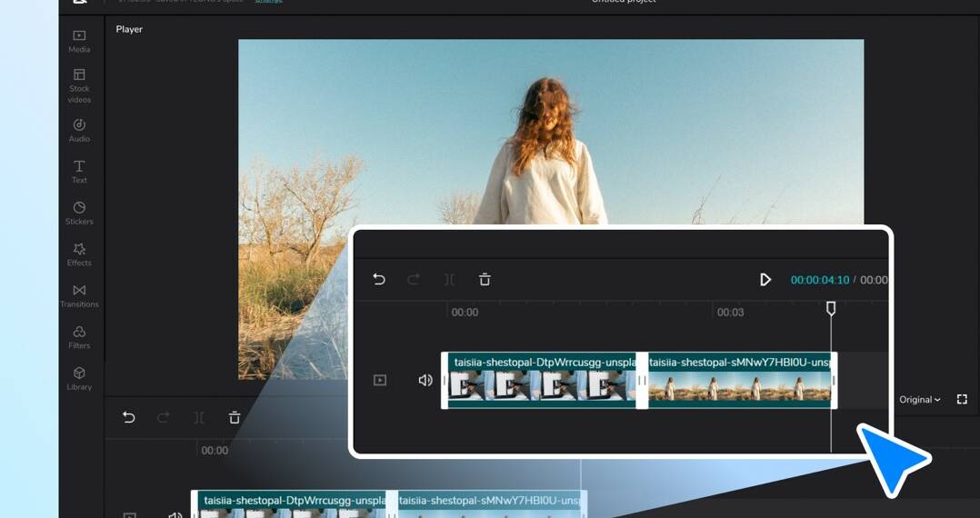The width and height of the screenshot is (980, 518).
Task: Click the video track icon in the callout
Action: tap(380, 380)
